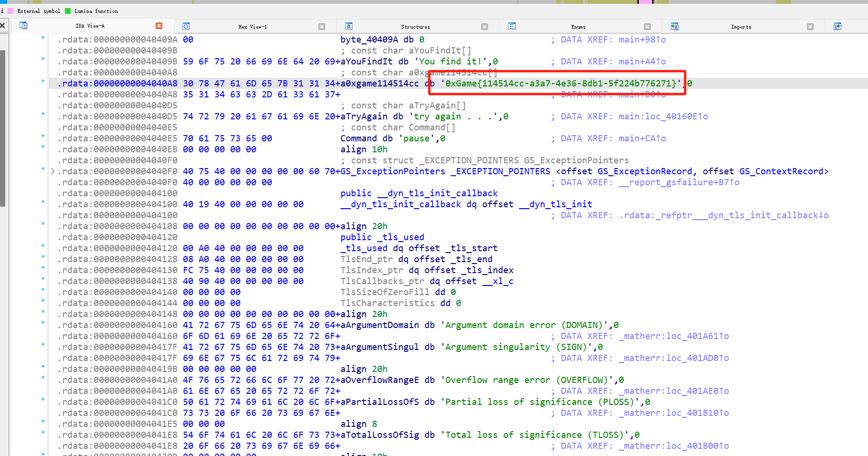Click the left panel vertical scrollbar

pos(2,129)
